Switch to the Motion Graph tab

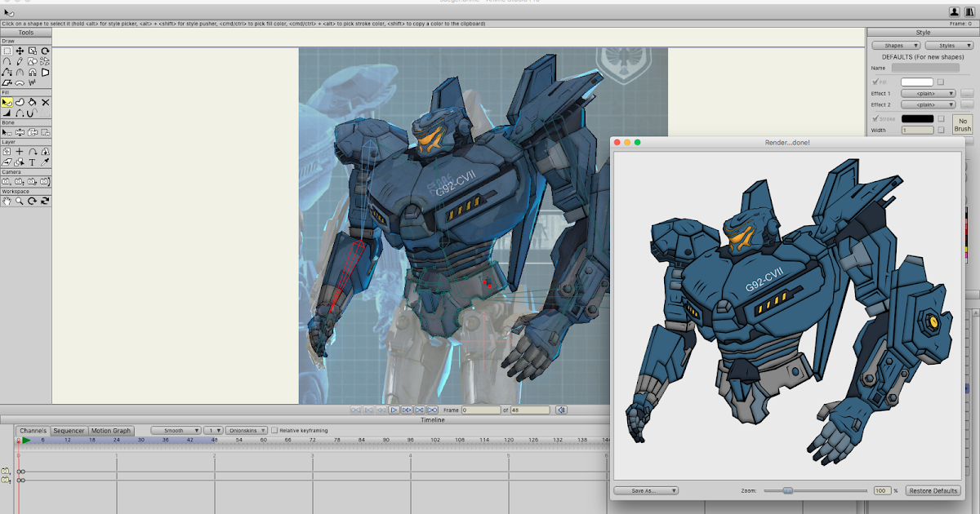coord(110,430)
